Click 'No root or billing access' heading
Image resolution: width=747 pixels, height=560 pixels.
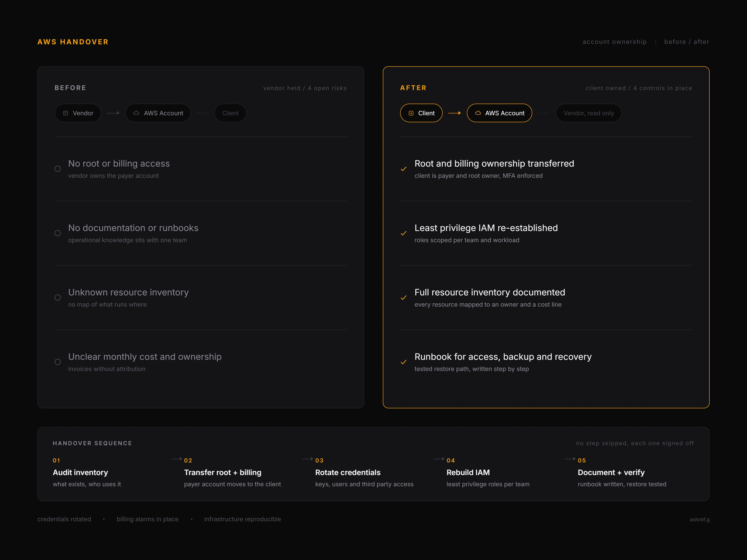[119, 164]
